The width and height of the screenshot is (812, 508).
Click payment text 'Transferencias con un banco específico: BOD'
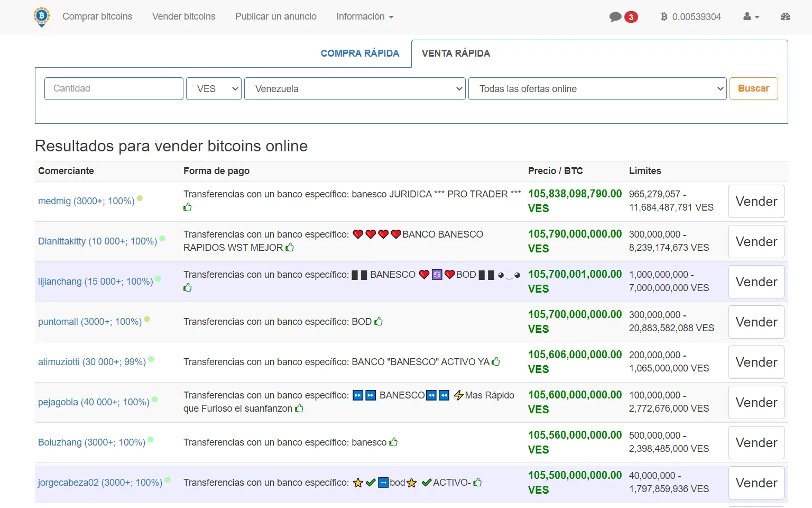click(278, 322)
